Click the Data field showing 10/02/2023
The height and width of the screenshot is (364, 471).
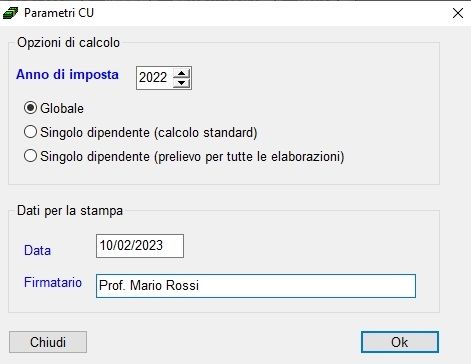[x=140, y=246]
